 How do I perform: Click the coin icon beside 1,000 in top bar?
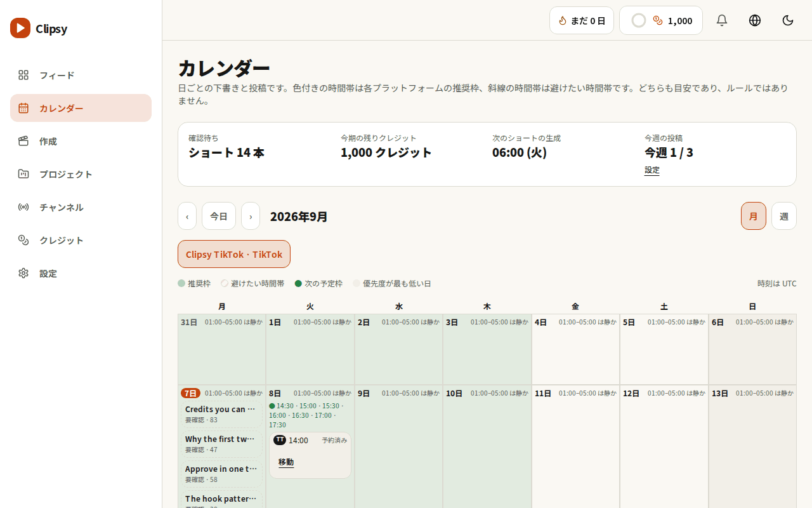[x=658, y=20]
